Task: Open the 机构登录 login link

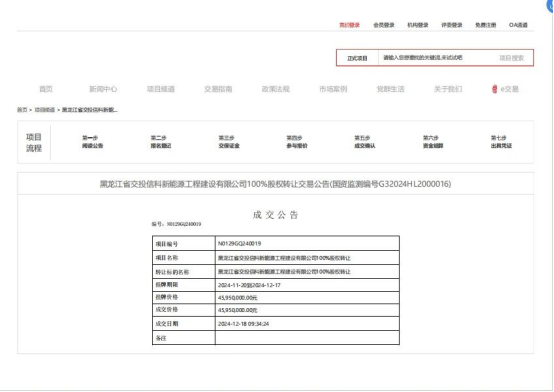Action: pyautogui.click(x=418, y=25)
